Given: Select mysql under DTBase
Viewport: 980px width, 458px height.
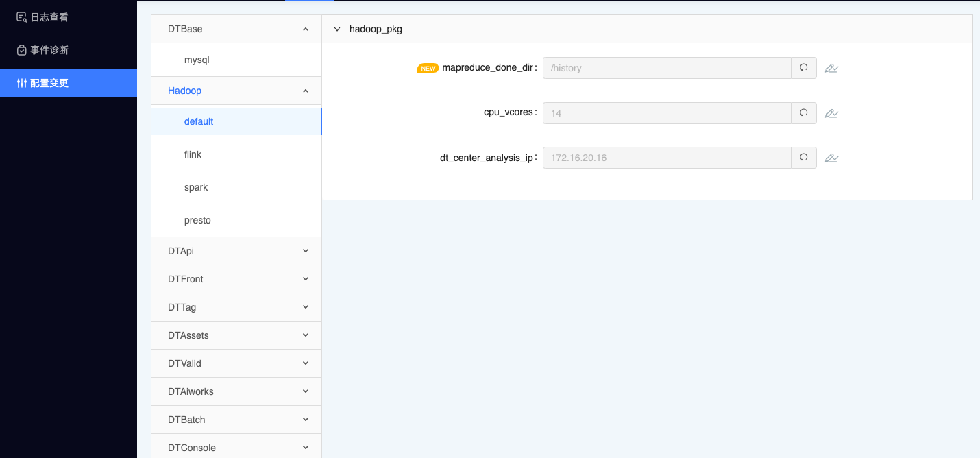Looking at the screenshot, I should pyautogui.click(x=197, y=60).
